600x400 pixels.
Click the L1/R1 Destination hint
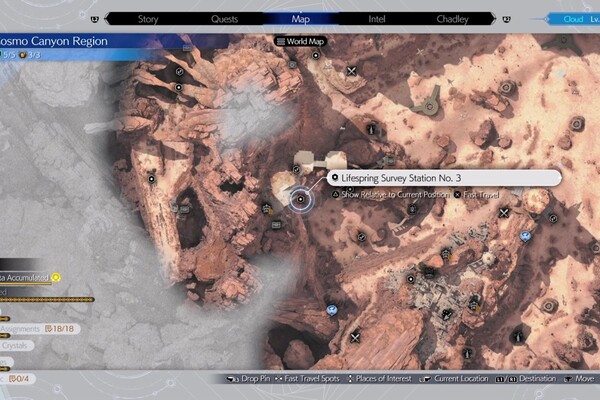[x=526, y=379]
